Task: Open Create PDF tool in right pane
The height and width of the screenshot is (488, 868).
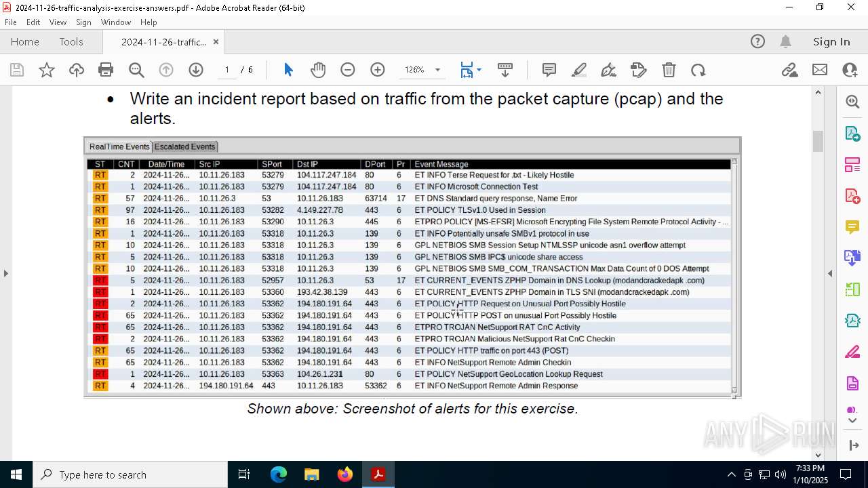Action: (852, 196)
